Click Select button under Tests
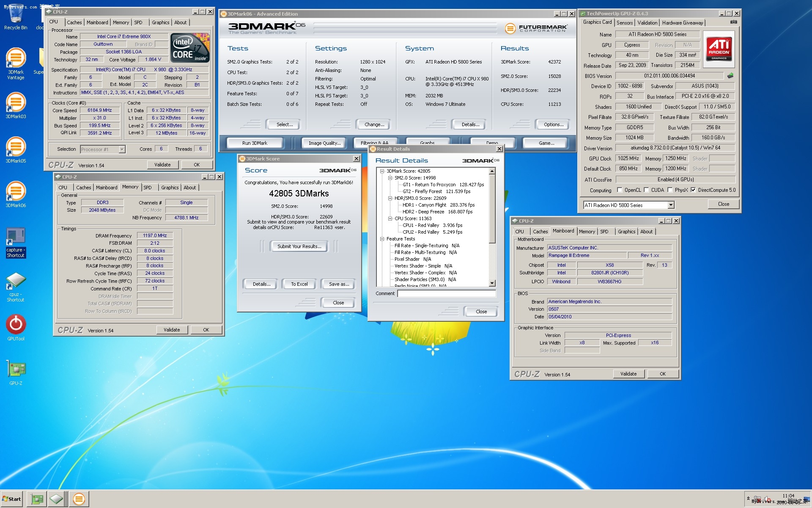This screenshot has height=508, width=812. [x=285, y=124]
